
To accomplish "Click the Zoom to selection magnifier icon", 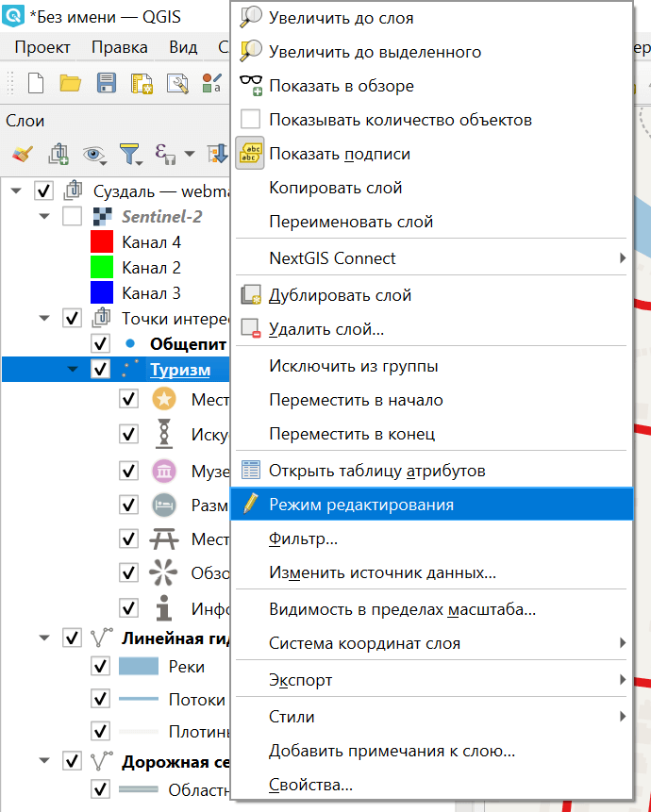I will click(x=251, y=51).
